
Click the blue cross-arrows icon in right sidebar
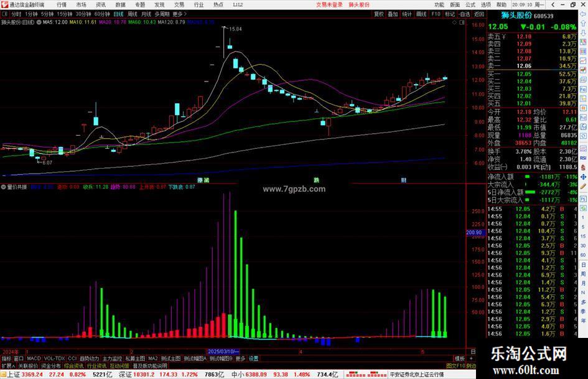(583, 177)
